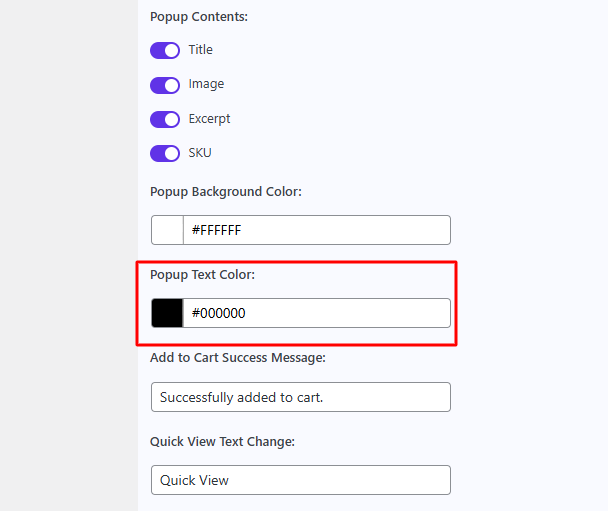Viewport: 608px width, 511px height.
Task: Click the 'Add to Cart Success Message:' label
Action: point(238,357)
